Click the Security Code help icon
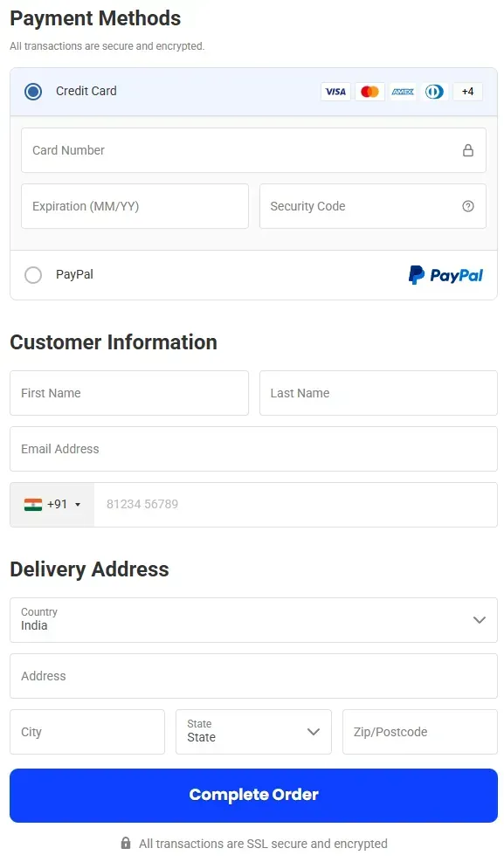504x862 pixels. point(470,206)
